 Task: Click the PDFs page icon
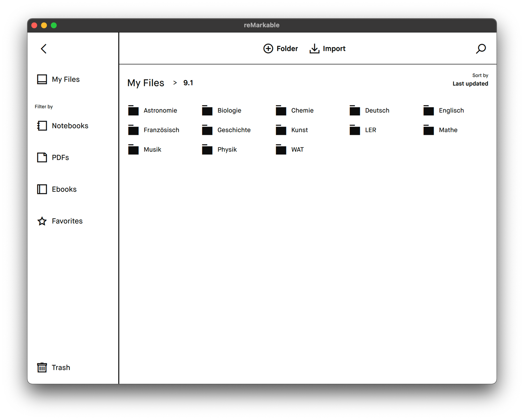(x=42, y=157)
